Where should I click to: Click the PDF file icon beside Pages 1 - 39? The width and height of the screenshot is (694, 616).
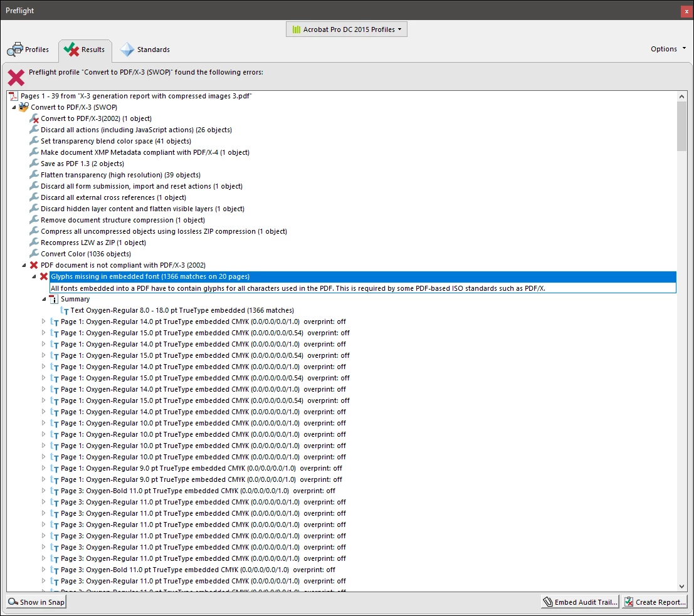14,96
